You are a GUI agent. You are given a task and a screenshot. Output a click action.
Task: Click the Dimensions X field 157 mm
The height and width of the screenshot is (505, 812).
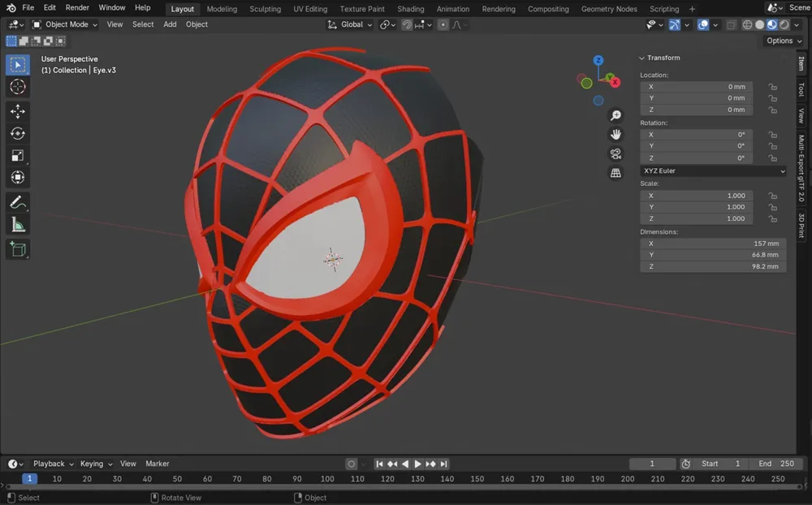click(x=713, y=244)
